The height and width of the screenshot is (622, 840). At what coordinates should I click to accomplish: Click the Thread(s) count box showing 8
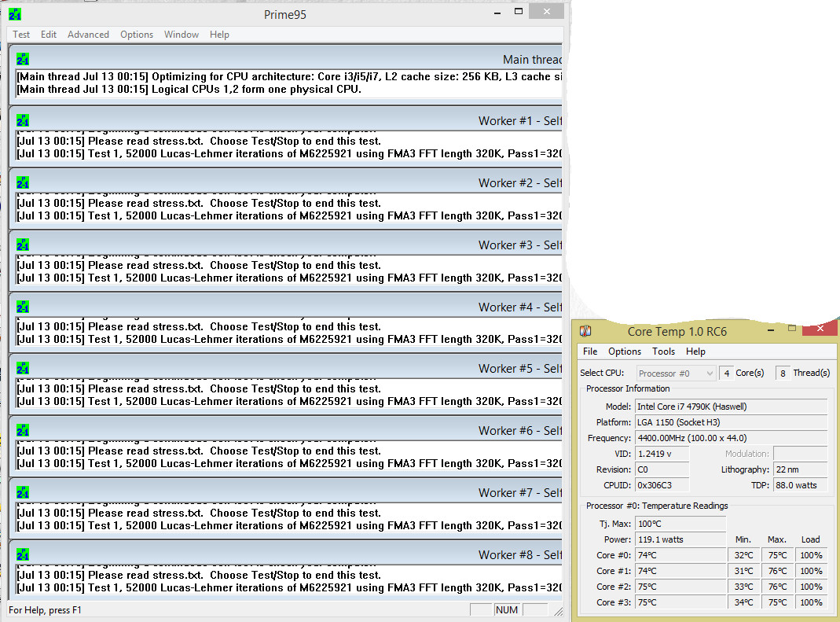click(783, 374)
